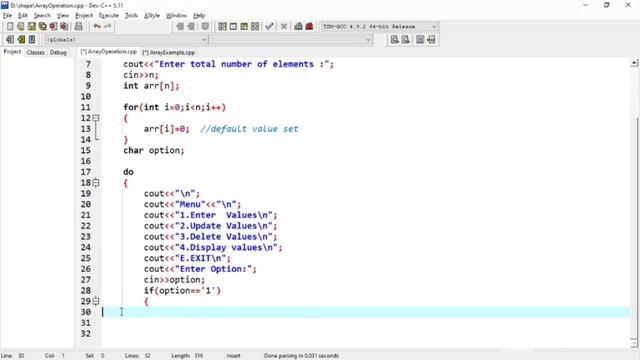640x360 pixels.
Task: Open the View menu
Action: click(x=62, y=16)
